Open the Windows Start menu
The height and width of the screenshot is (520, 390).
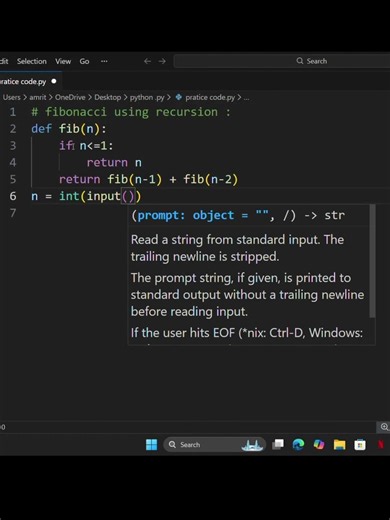click(x=152, y=445)
